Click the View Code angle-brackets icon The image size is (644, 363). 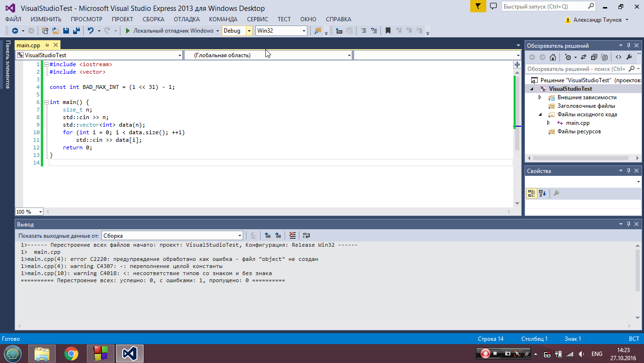(x=618, y=57)
